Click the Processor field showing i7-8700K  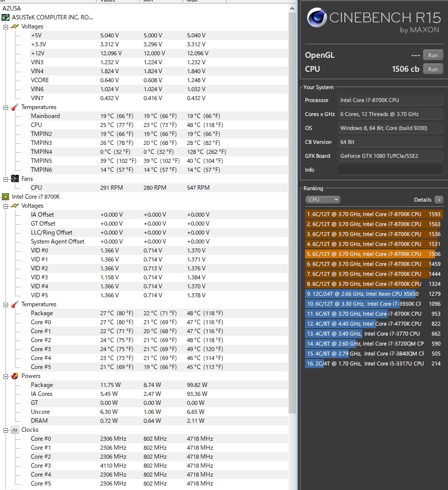pyautogui.click(x=390, y=100)
